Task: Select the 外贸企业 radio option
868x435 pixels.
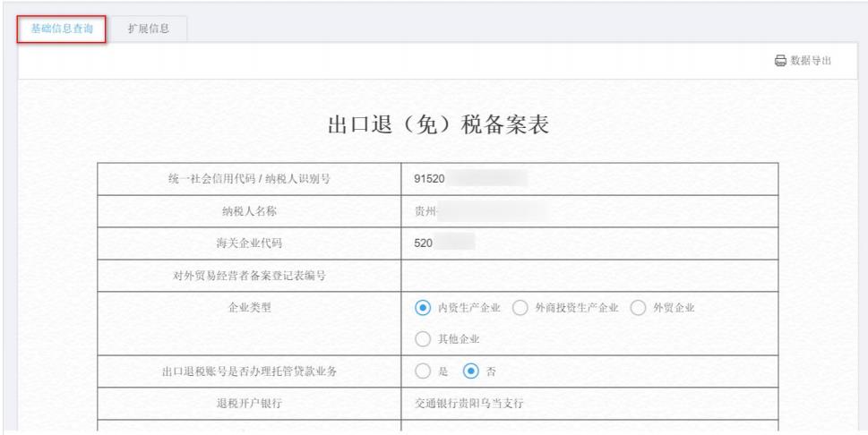Action: click(639, 308)
